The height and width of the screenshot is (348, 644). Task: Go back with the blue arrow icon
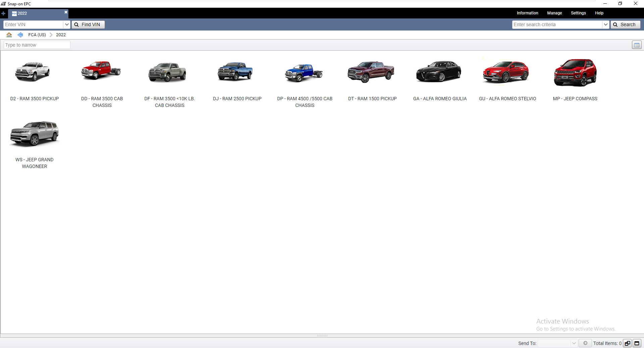click(x=20, y=35)
